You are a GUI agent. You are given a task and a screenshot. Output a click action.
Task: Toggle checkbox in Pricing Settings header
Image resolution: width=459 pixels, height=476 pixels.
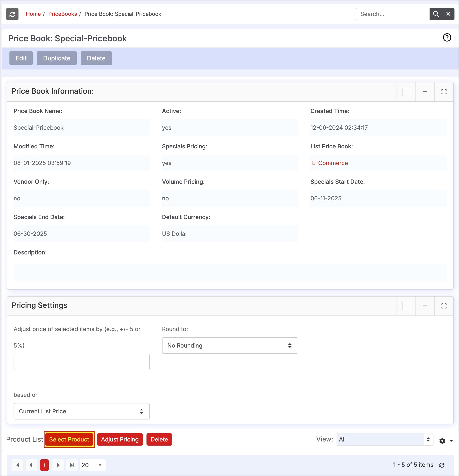406,306
